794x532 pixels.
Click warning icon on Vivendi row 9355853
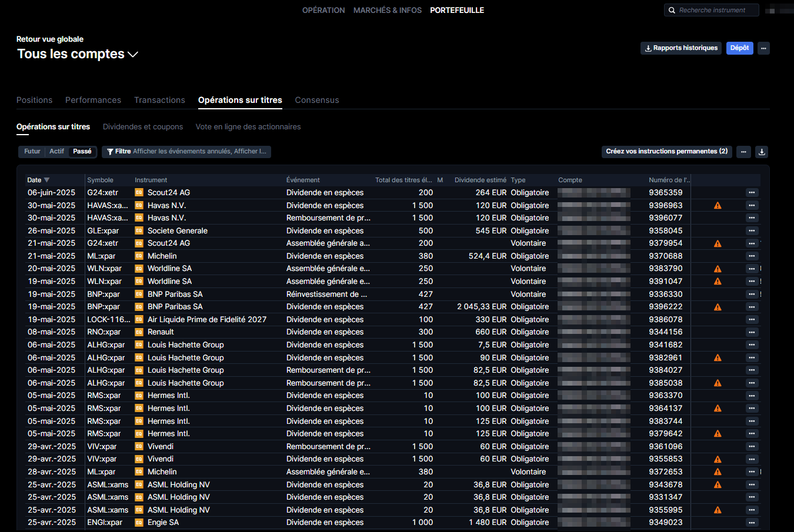718,459
